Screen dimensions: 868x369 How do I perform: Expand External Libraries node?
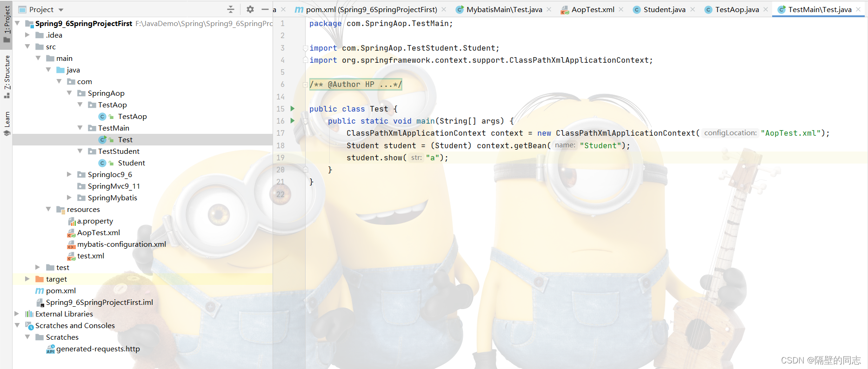[17, 314]
